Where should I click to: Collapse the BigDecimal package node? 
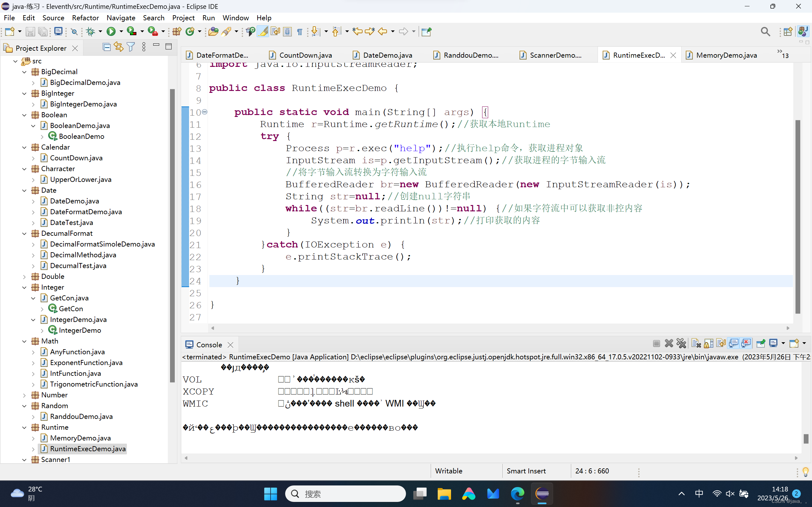pyautogui.click(x=24, y=72)
